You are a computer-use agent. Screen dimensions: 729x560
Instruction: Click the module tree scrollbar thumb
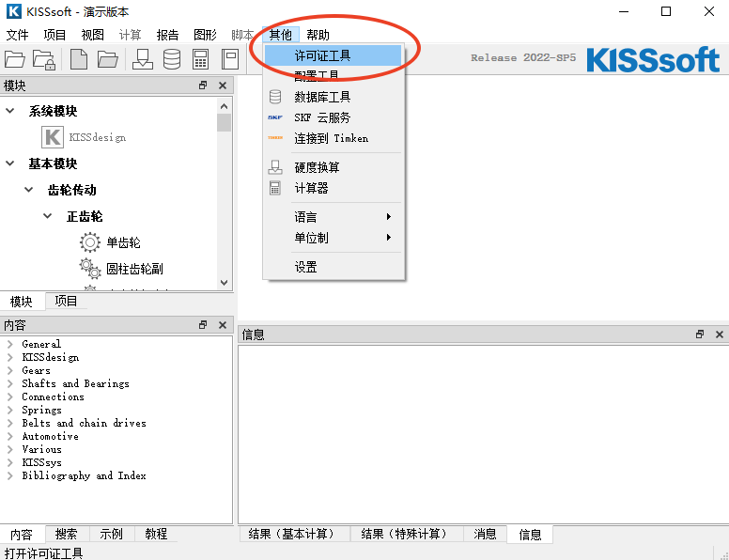coord(225,123)
